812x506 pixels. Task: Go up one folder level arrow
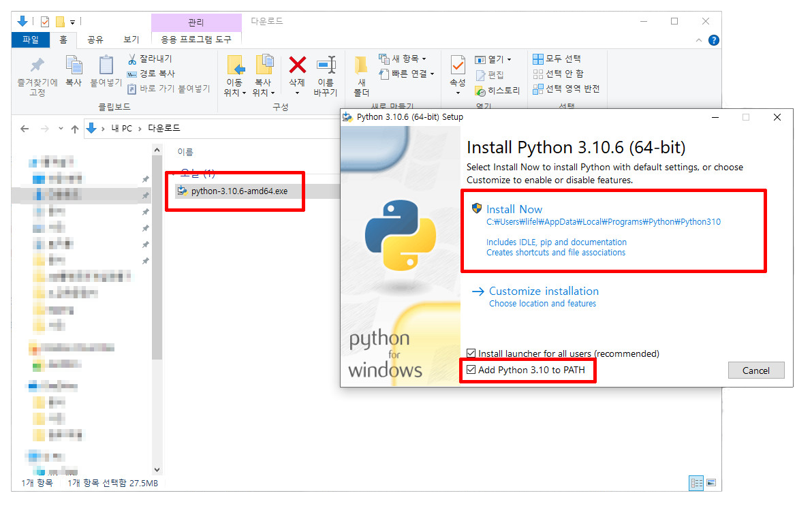74,129
